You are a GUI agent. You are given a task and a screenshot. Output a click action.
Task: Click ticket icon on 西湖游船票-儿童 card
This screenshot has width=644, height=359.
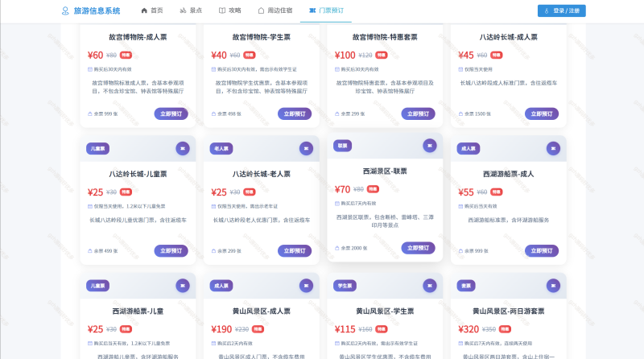pos(183,286)
